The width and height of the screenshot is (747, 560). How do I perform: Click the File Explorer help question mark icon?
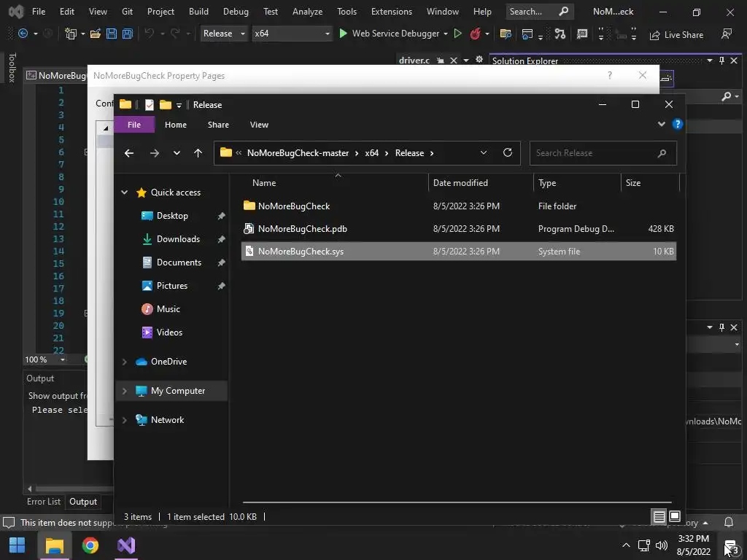[678, 124]
